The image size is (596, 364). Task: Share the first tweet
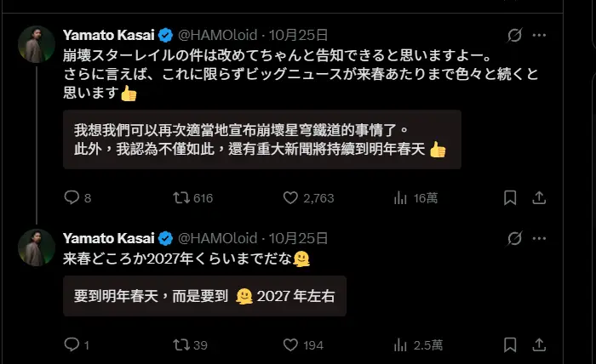click(538, 198)
